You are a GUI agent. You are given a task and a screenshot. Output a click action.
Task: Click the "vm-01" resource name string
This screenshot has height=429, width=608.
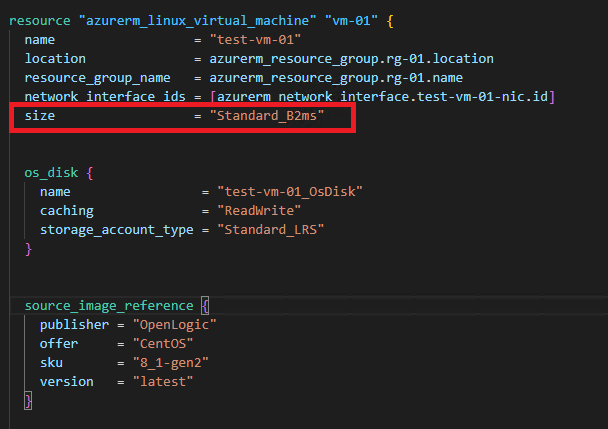click(x=351, y=21)
